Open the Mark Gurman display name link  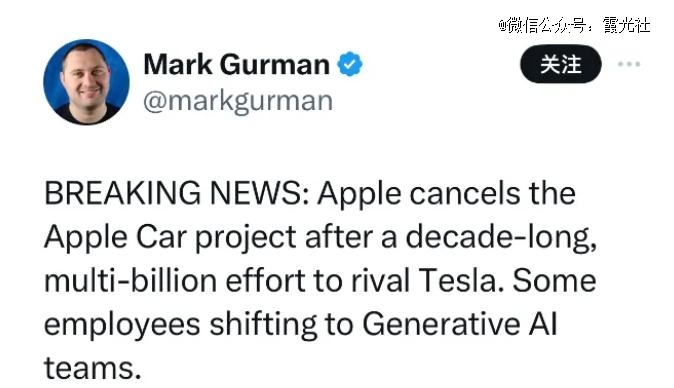tap(236, 64)
